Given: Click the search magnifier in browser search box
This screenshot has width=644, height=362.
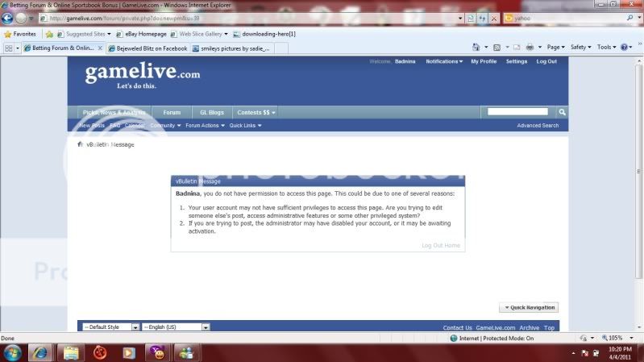Looking at the screenshot, I should pyautogui.click(x=629, y=18).
